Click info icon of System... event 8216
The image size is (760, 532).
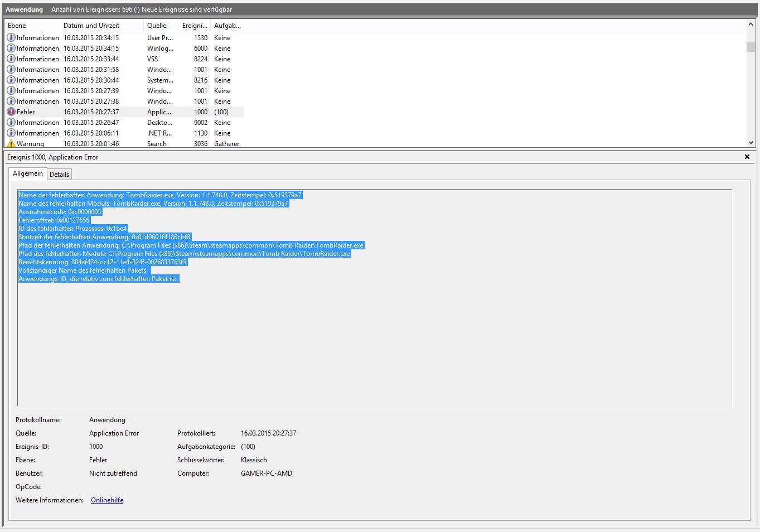pos(11,80)
